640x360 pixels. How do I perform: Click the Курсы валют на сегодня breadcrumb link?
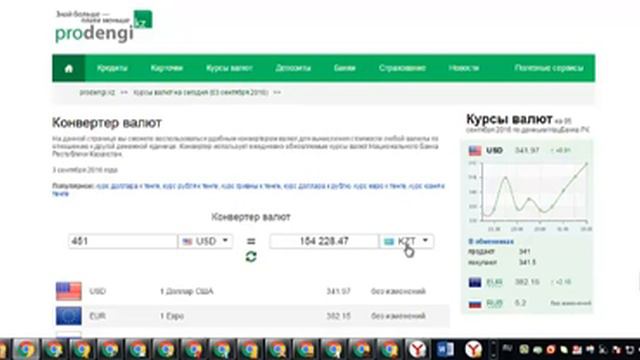[x=201, y=93]
